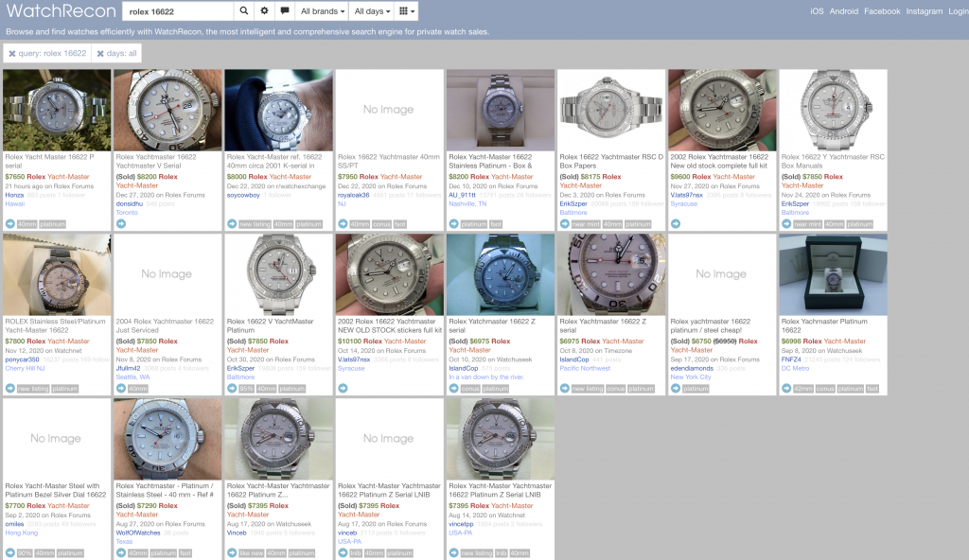This screenshot has height=560, width=969.
Task: Filter by location Nashville, TN
Action: point(467,203)
